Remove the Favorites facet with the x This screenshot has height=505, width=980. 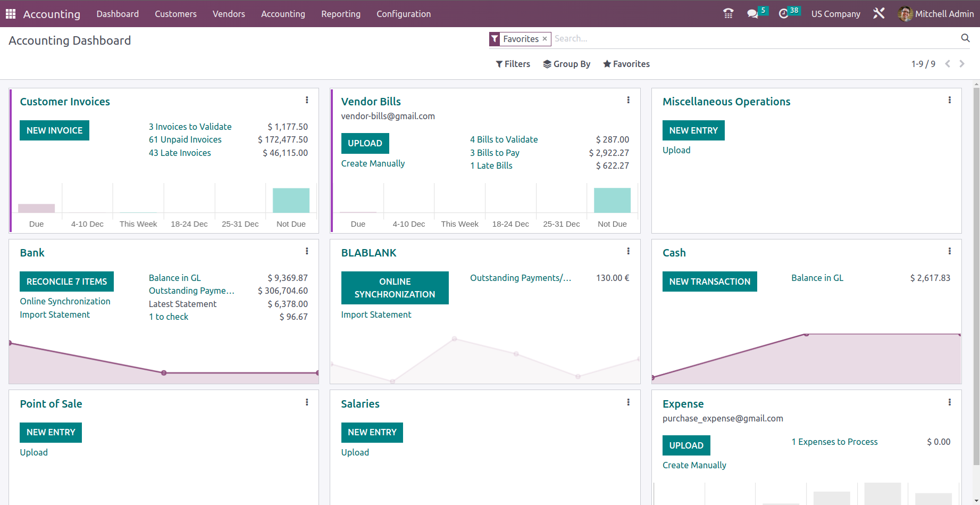click(x=545, y=39)
